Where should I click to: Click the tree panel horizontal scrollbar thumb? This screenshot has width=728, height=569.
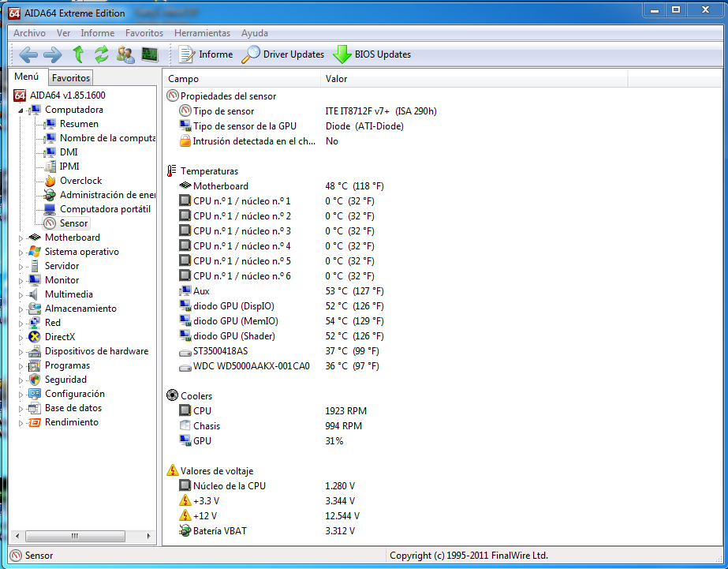coord(75,536)
